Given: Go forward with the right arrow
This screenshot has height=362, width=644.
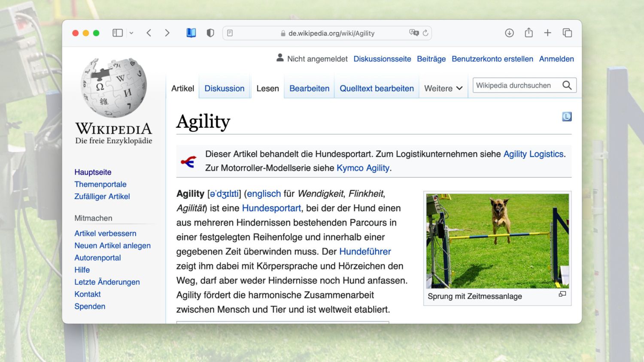Looking at the screenshot, I should tap(167, 33).
